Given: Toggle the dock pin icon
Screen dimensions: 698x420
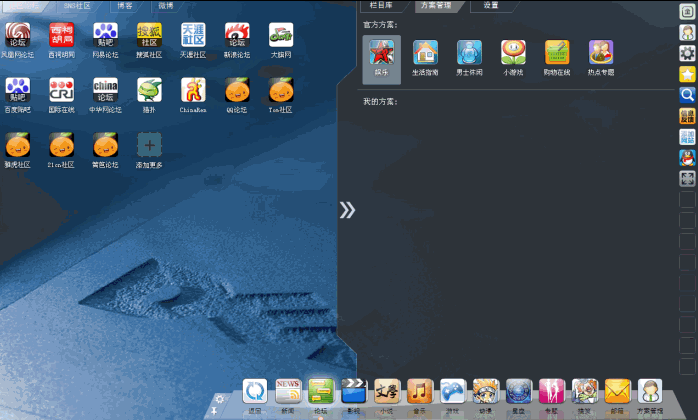Looking at the screenshot, I should click(214, 411).
